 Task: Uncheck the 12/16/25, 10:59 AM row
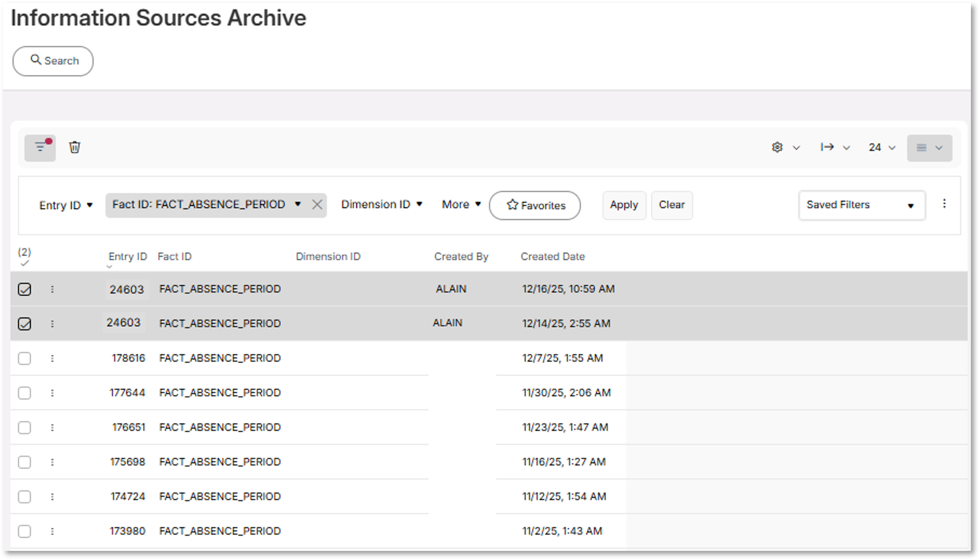(25, 289)
